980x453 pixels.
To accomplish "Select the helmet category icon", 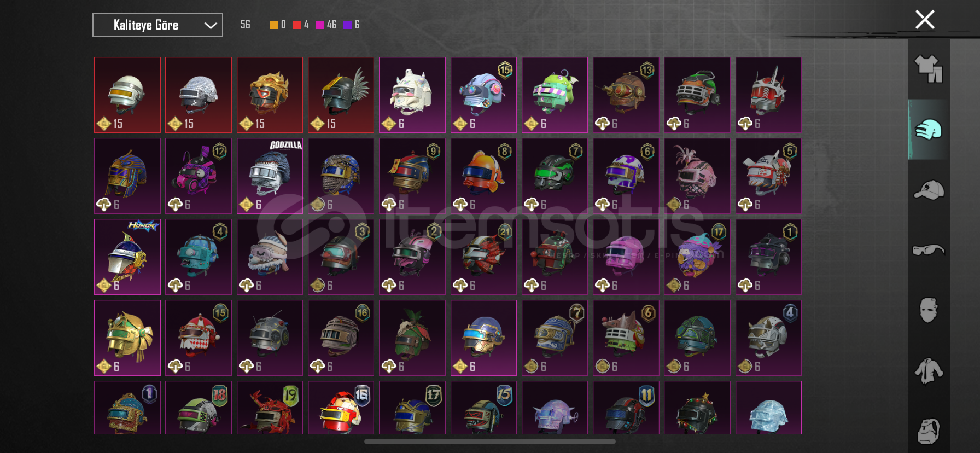I will pyautogui.click(x=929, y=130).
